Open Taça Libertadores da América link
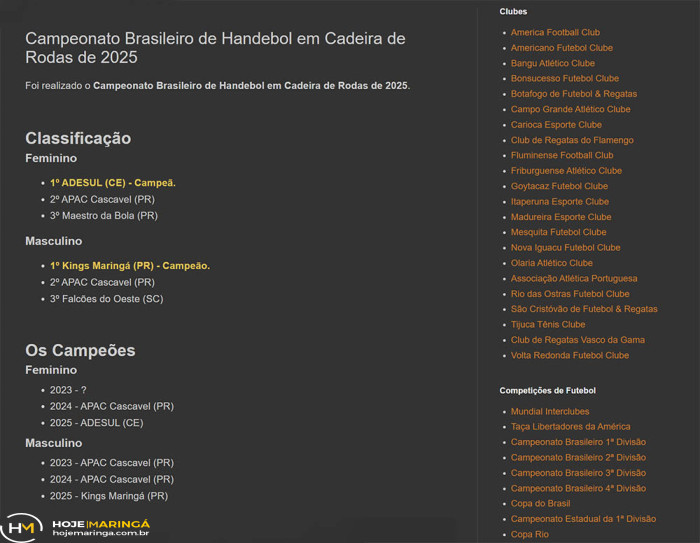700x543 pixels. (571, 426)
